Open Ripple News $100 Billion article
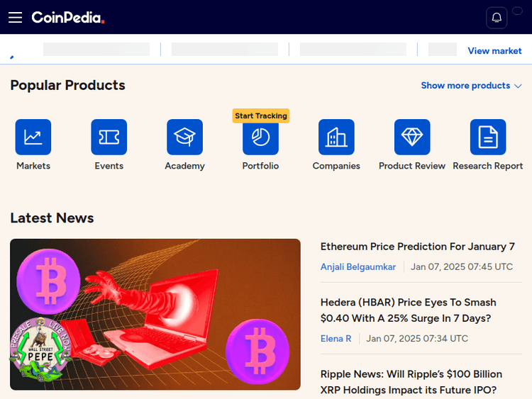The width and height of the screenshot is (532, 399). coord(411,382)
